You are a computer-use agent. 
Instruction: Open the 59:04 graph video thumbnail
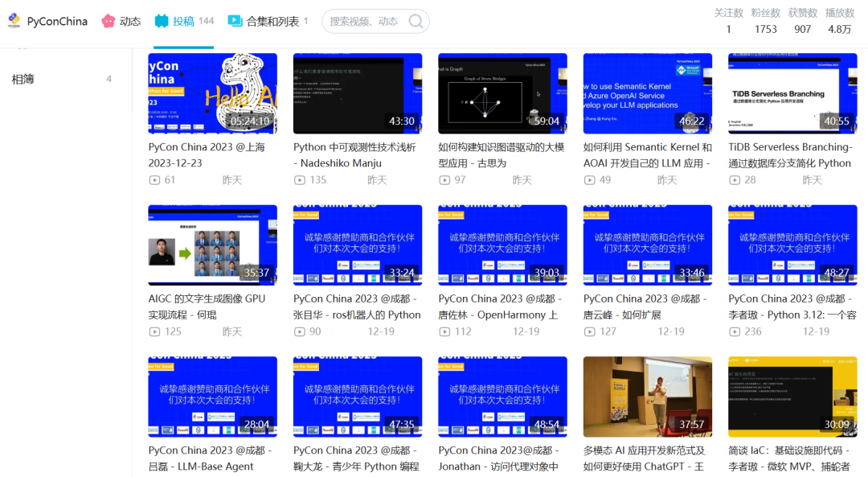[x=502, y=93]
